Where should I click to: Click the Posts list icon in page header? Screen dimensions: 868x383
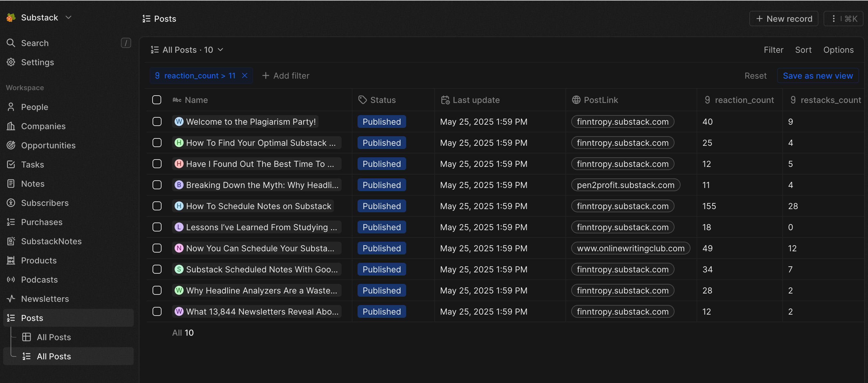(x=146, y=19)
